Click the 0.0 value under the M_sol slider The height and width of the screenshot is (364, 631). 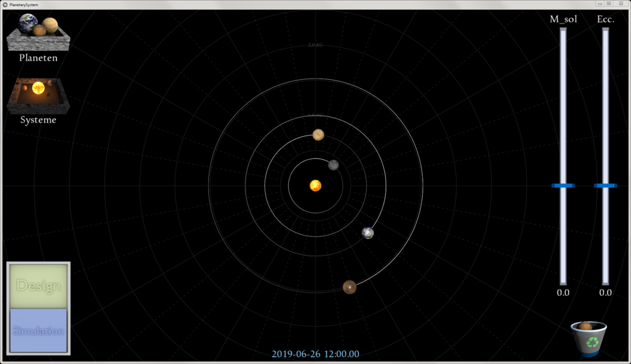pyautogui.click(x=562, y=293)
